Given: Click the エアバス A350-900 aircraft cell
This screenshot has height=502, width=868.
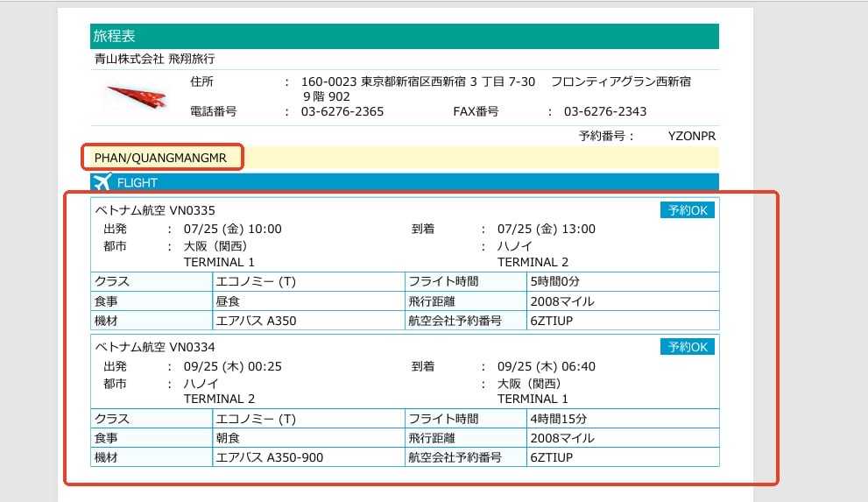Looking at the screenshot, I should click(269, 457).
